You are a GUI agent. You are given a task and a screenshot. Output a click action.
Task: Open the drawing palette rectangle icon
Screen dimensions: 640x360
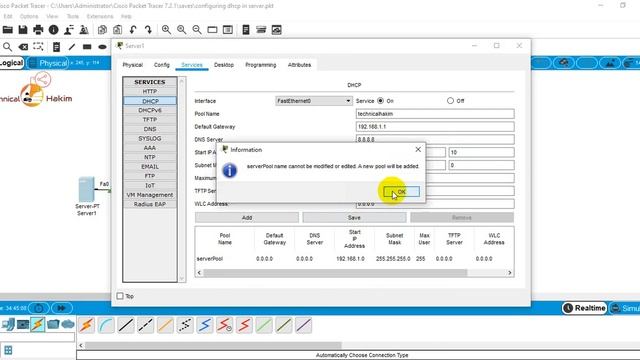point(212,30)
